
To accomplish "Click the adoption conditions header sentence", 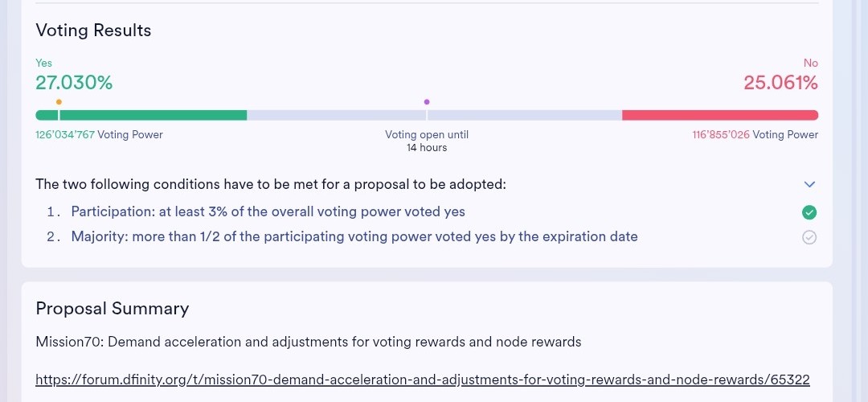I will pyautogui.click(x=271, y=184).
